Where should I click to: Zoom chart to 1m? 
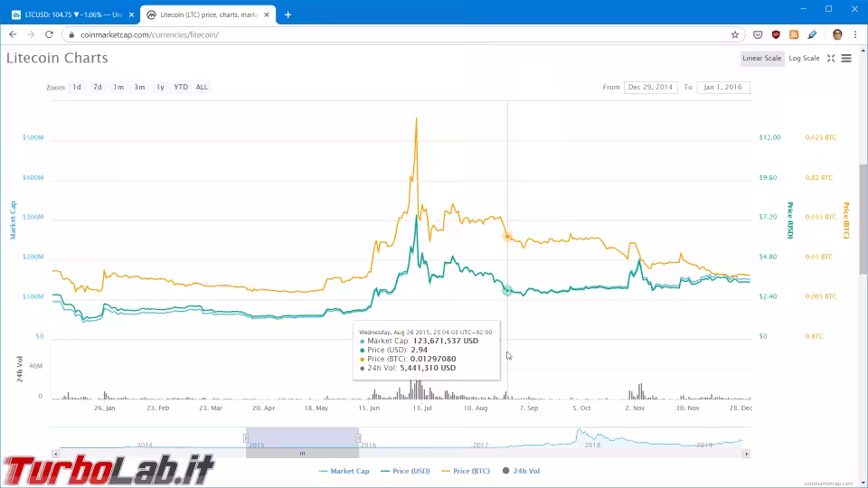coord(118,87)
